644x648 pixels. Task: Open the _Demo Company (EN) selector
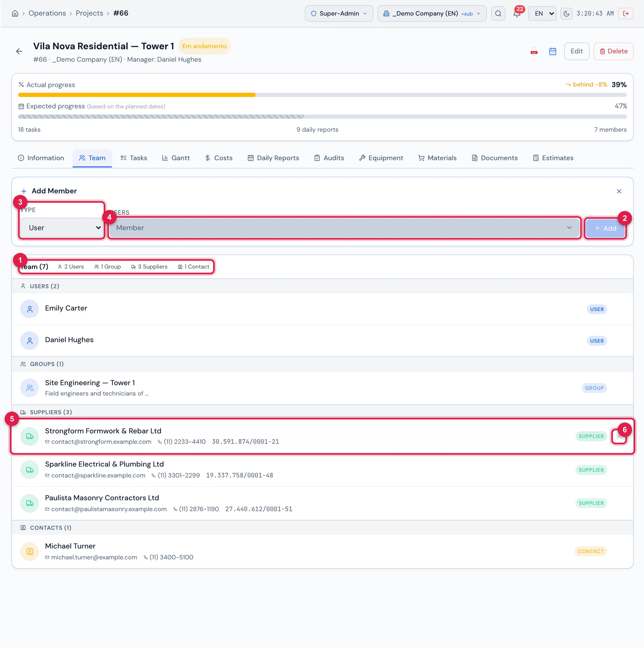pos(432,13)
